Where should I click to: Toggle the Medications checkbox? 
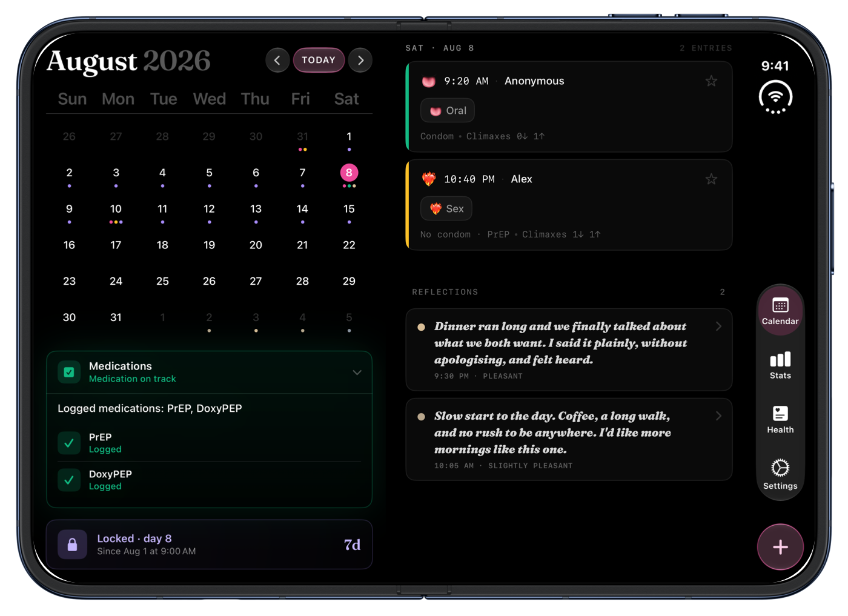69,373
